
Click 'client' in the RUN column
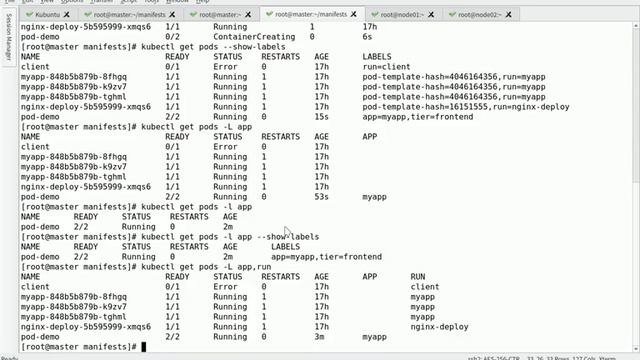(425, 287)
